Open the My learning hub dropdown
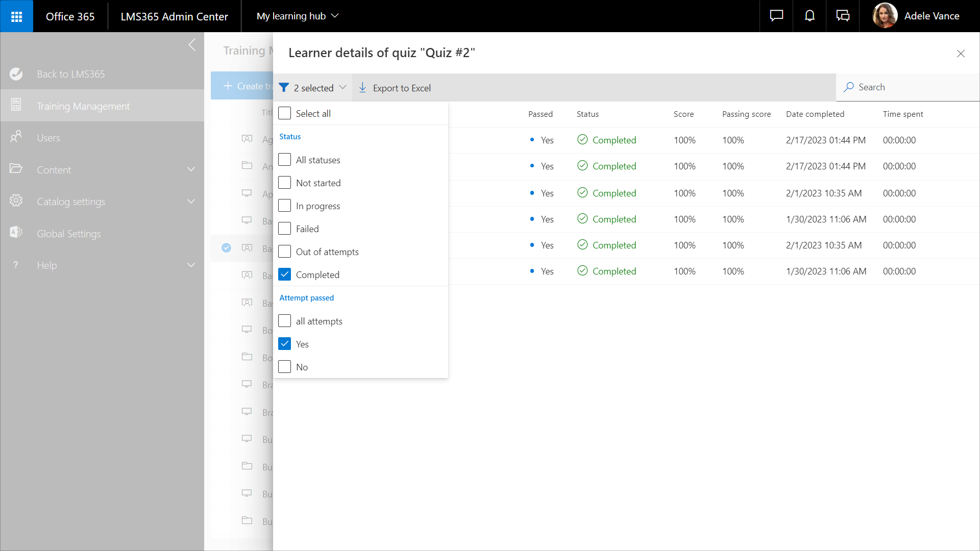The height and width of the screenshot is (551, 980). tap(298, 16)
